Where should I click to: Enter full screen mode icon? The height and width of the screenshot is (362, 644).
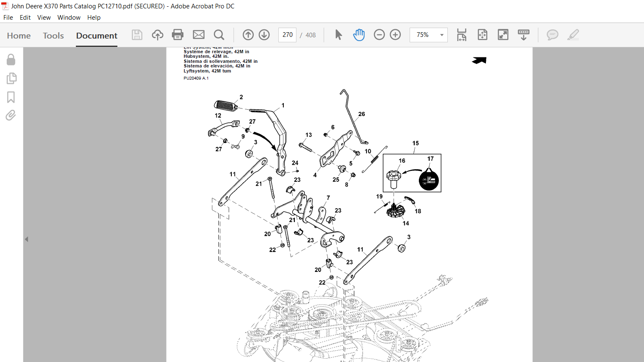503,35
